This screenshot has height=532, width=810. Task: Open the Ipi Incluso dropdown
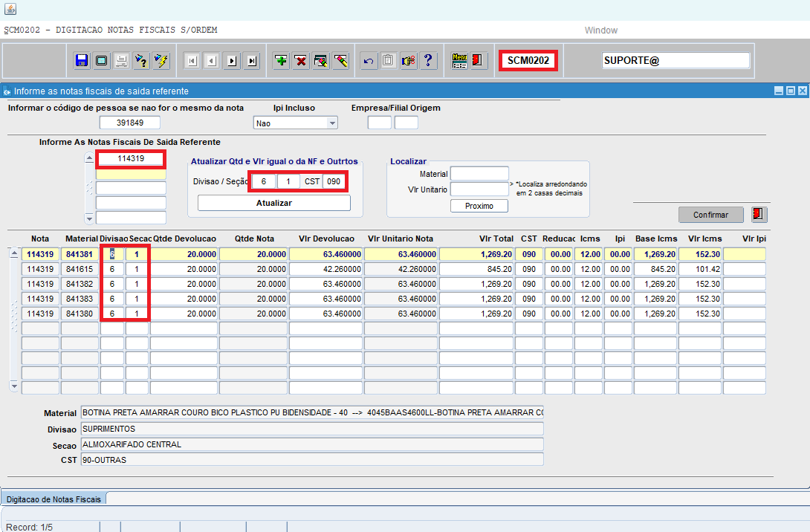pyautogui.click(x=332, y=123)
